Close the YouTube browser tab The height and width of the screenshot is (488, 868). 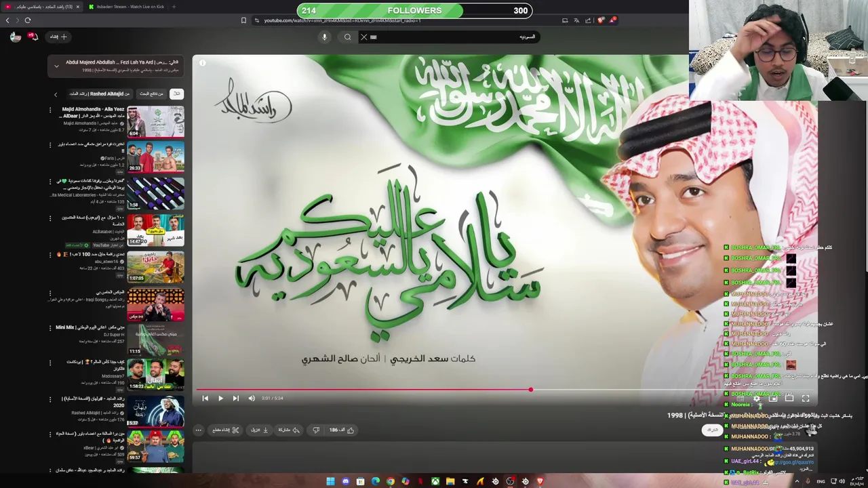[x=77, y=7]
